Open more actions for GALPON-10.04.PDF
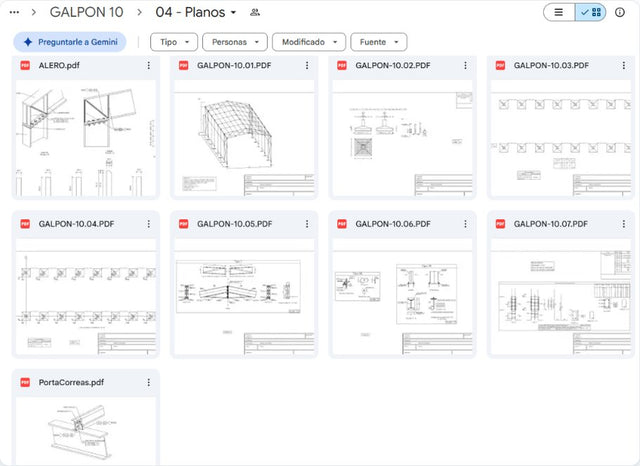The height and width of the screenshot is (466, 640). (149, 224)
